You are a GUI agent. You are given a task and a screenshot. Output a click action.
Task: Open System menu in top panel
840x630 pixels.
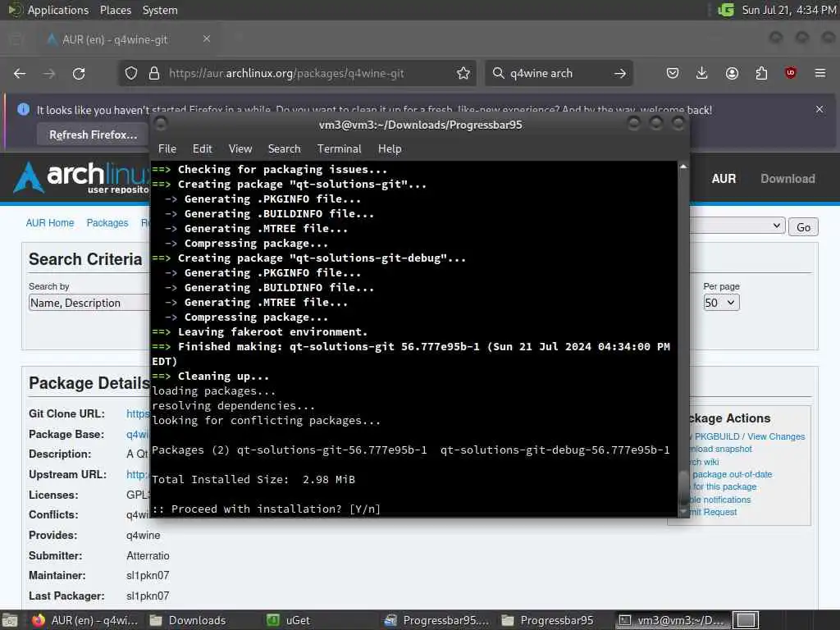pyautogui.click(x=160, y=10)
